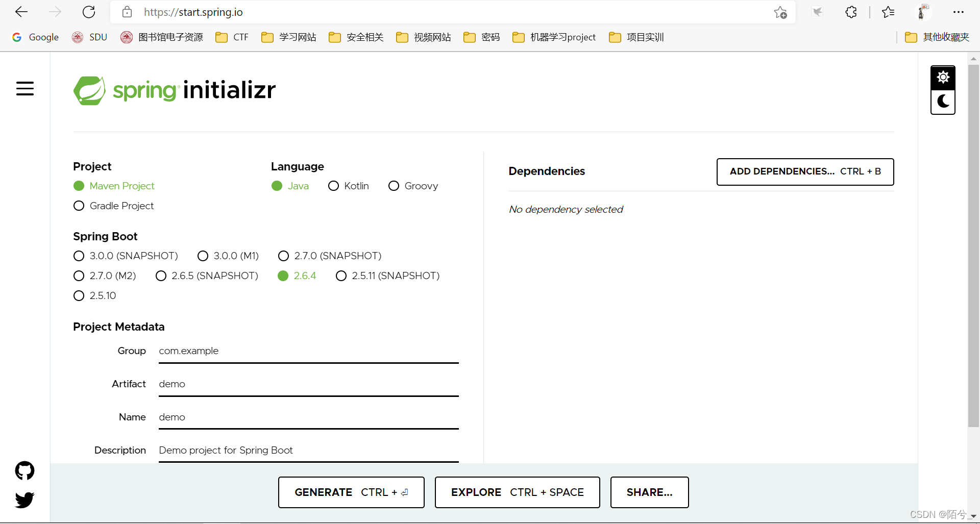Click the Generate button
This screenshot has height=524, width=980.
(x=351, y=492)
